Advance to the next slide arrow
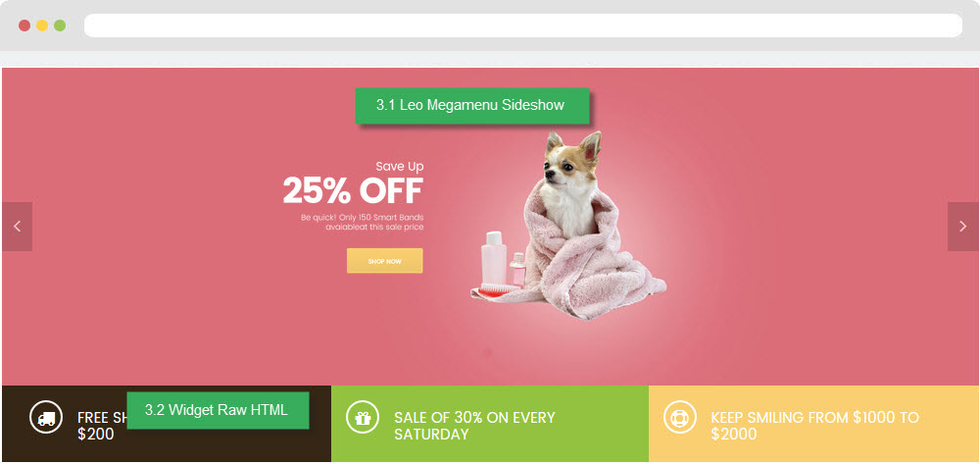980x464 pixels. click(x=962, y=227)
